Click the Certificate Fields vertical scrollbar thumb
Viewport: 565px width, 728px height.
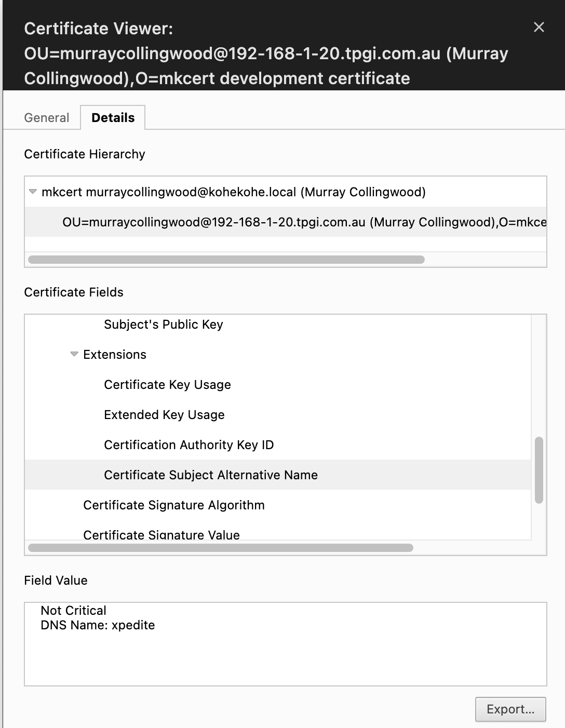pos(539,470)
